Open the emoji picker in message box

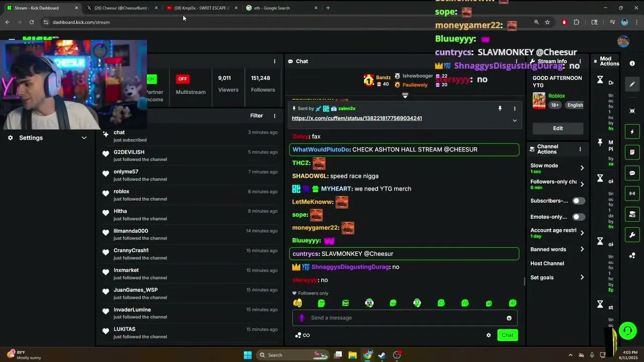point(509,318)
